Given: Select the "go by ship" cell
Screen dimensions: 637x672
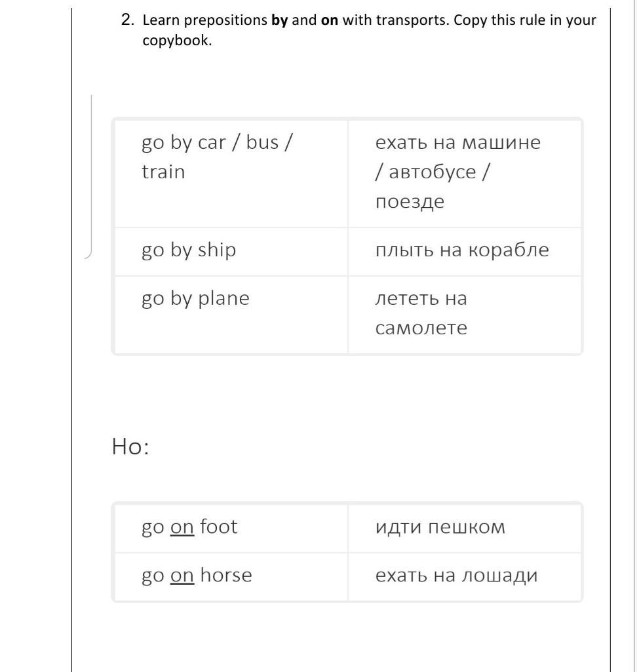Looking at the screenshot, I should [x=189, y=250].
